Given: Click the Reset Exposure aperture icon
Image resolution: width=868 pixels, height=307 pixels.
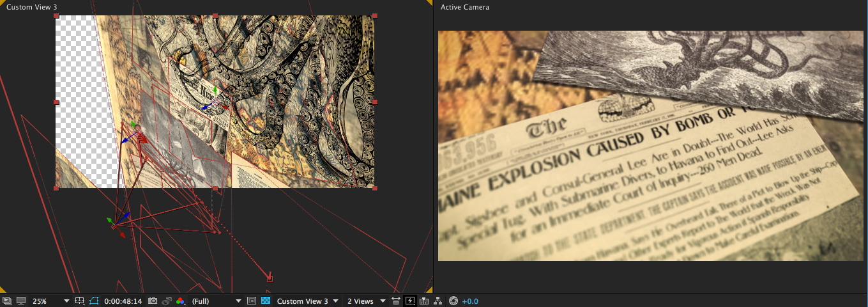Looking at the screenshot, I should [453, 301].
